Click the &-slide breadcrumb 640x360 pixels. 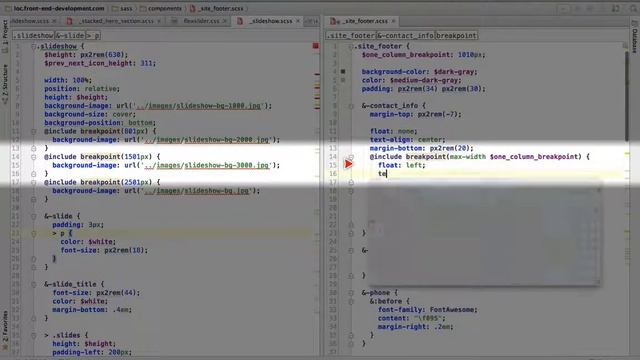coord(70,36)
